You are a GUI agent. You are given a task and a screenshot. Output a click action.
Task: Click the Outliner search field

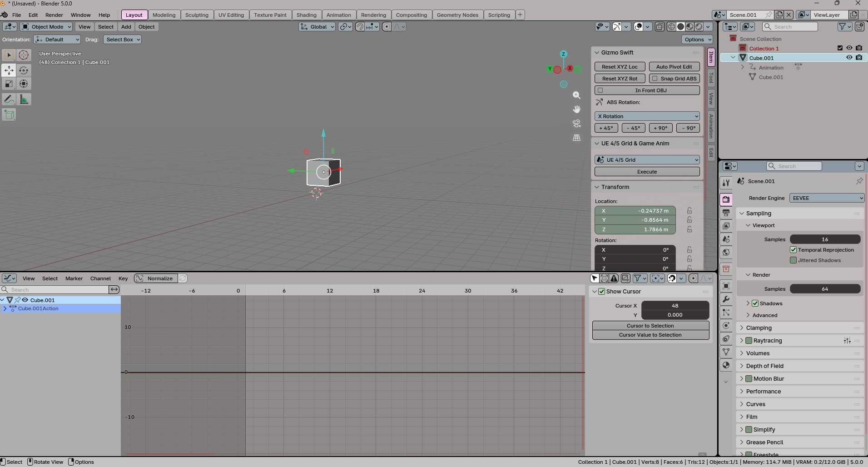(x=790, y=27)
